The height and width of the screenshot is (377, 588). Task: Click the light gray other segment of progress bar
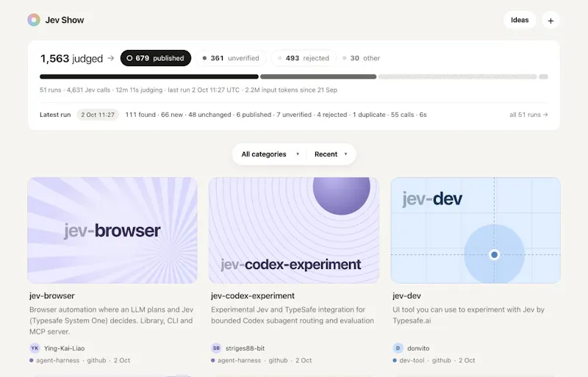coord(543,76)
